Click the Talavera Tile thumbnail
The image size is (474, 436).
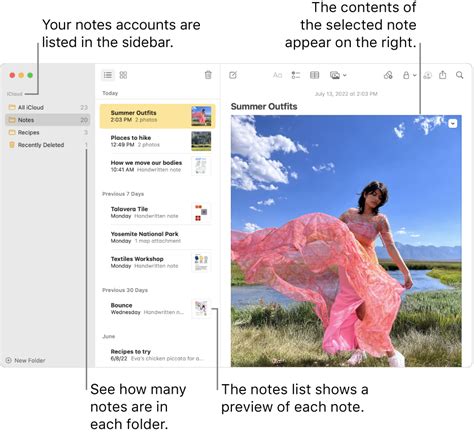point(201,213)
